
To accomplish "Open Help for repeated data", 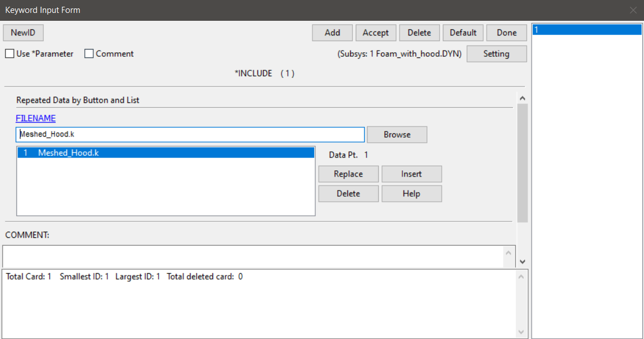I will point(411,193).
